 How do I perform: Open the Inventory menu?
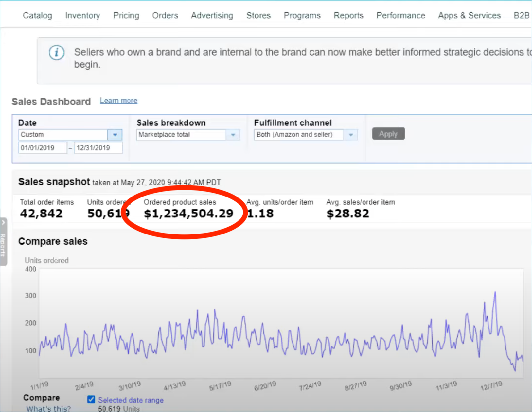click(x=82, y=15)
